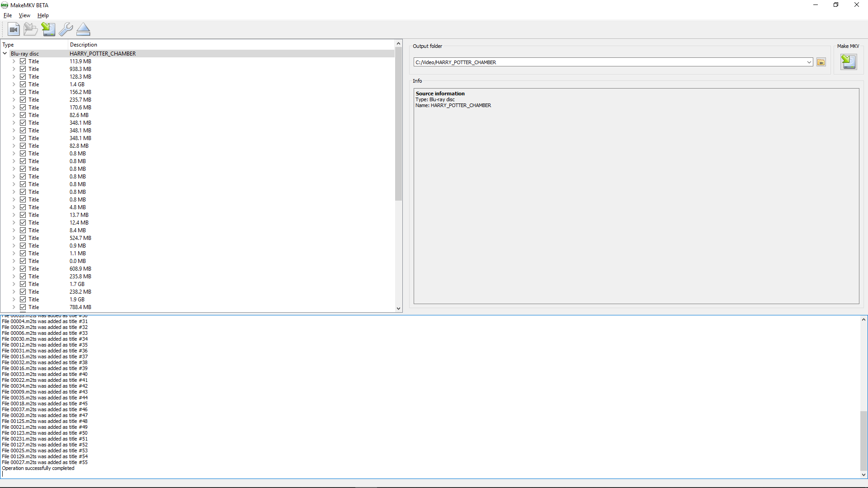
Task: Click log line for title #31
Action: click(x=45, y=322)
